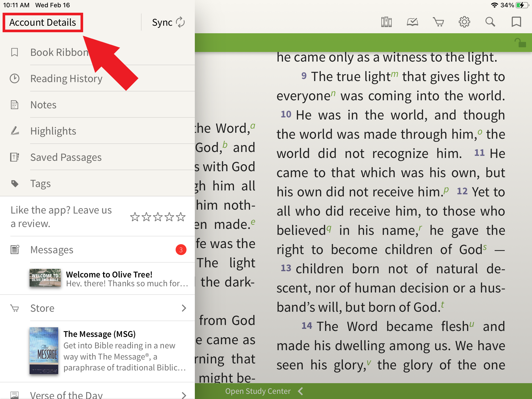Image resolution: width=532 pixels, height=399 pixels.
Task: Tap verse number 10
Action: (x=286, y=114)
